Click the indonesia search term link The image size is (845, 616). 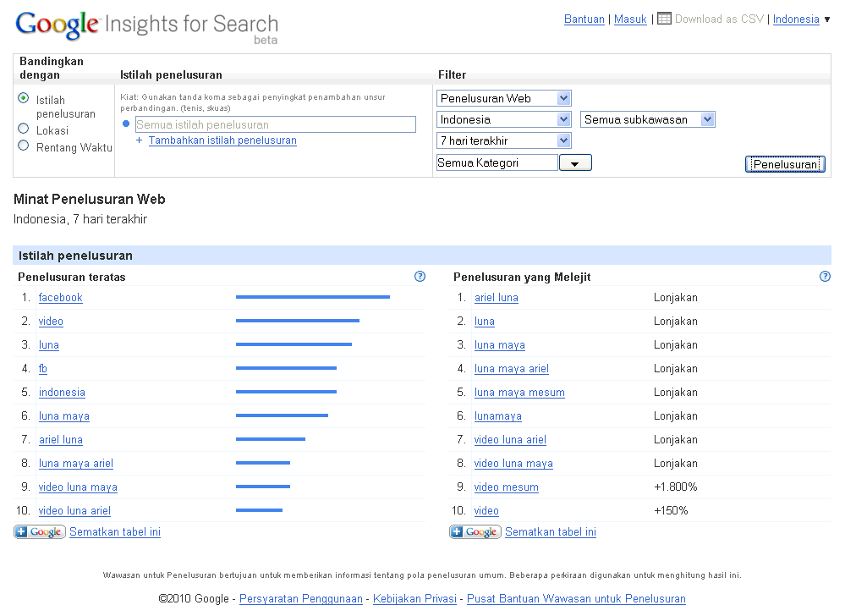tap(62, 393)
